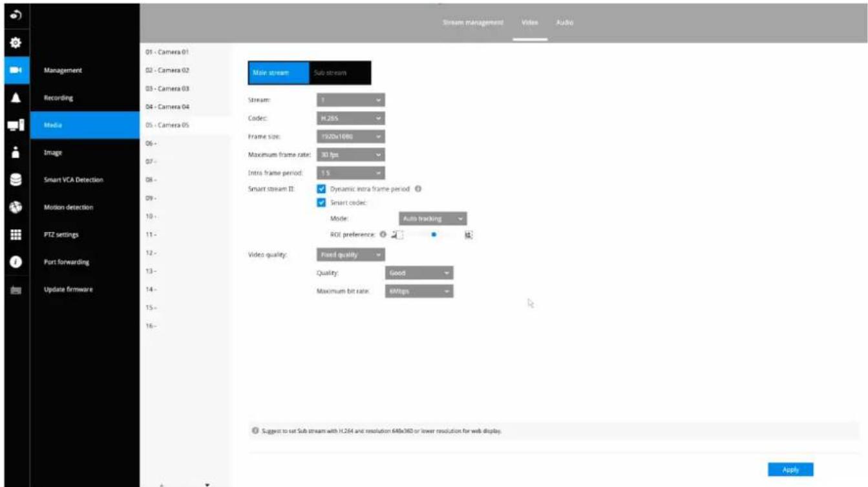This screenshot has height=487, width=868.
Task: Select empty channel 14 in camera list
Action: (x=185, y=289)
